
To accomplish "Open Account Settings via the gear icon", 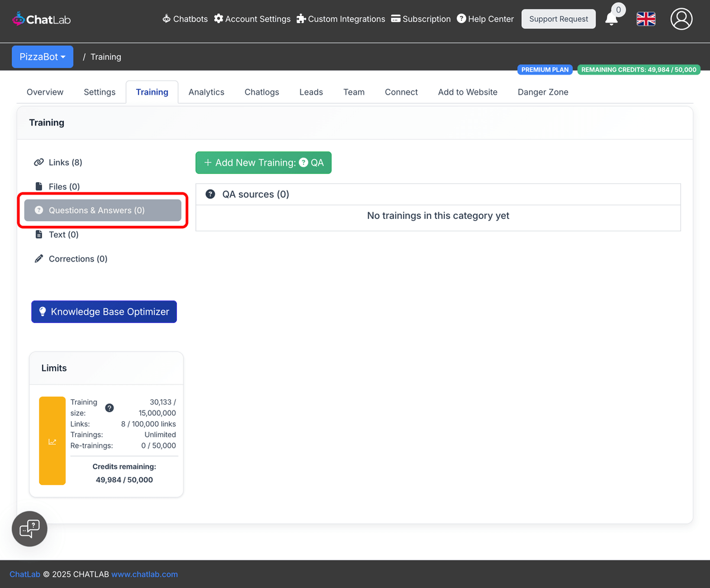I will pos(218,18).
